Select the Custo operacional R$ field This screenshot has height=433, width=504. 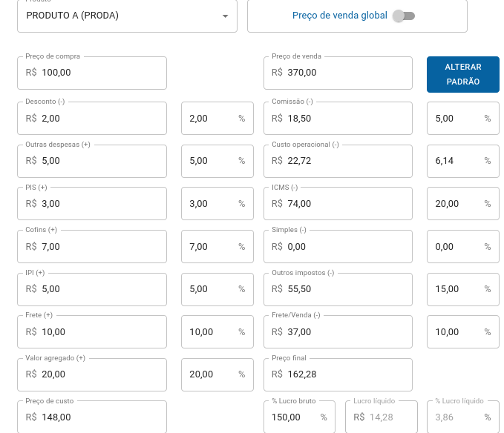[x=338, y=161]
